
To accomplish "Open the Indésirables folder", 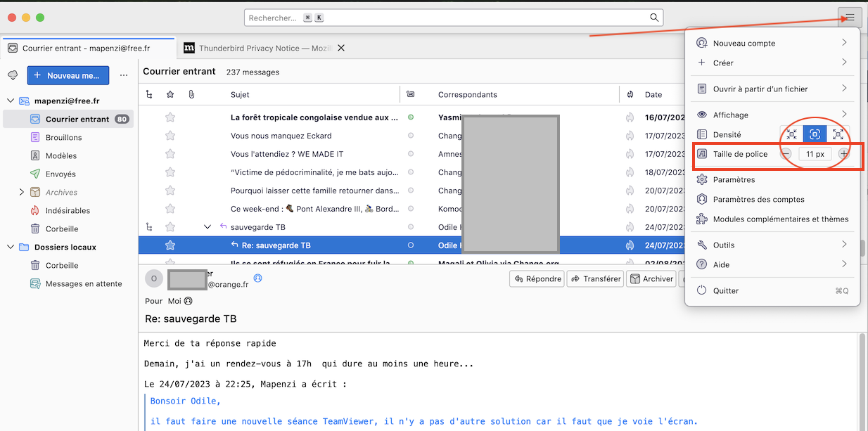I will tap(68, 211).
